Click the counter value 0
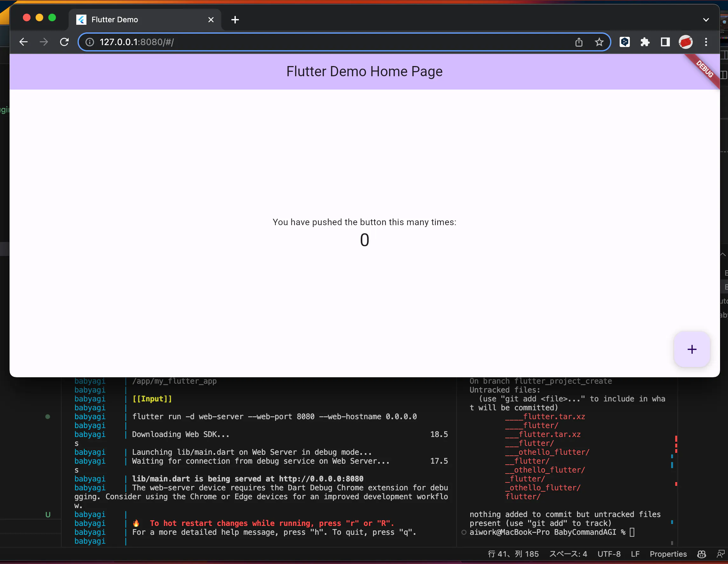Viewport: 728px width, 564px height. 364,240
